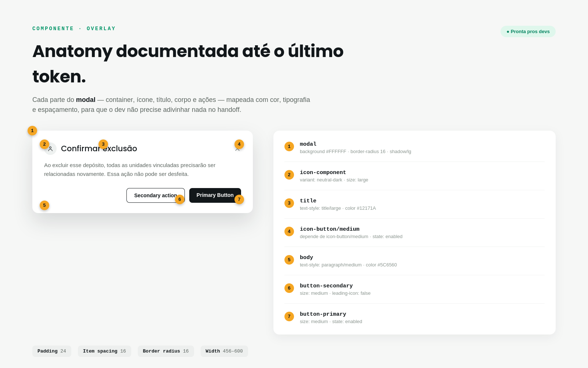Click number badge 4 beside 'icon-button/medium' in spec list
This screenshot has height=368, width=588.
coord(289,231)
